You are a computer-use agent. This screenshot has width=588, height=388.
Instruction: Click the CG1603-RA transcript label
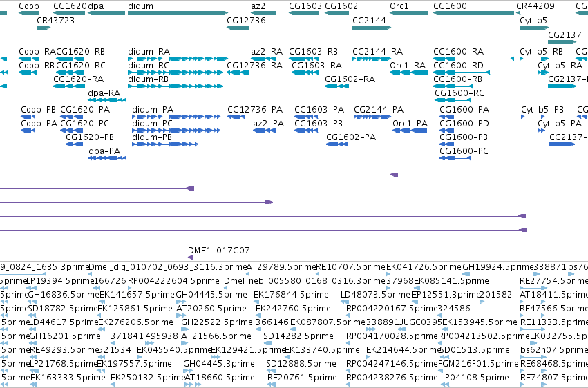[x=317, y=66]
